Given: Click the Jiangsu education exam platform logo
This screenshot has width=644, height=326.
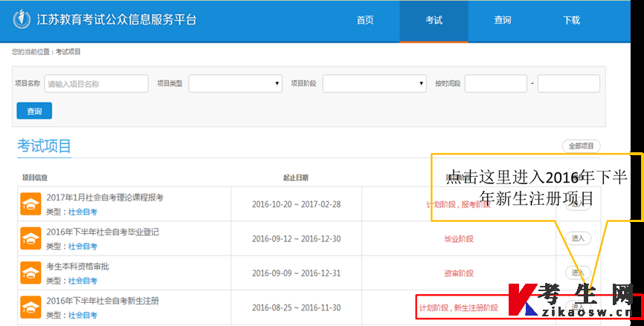Looking at the screenshot, I should pos(22,19).
